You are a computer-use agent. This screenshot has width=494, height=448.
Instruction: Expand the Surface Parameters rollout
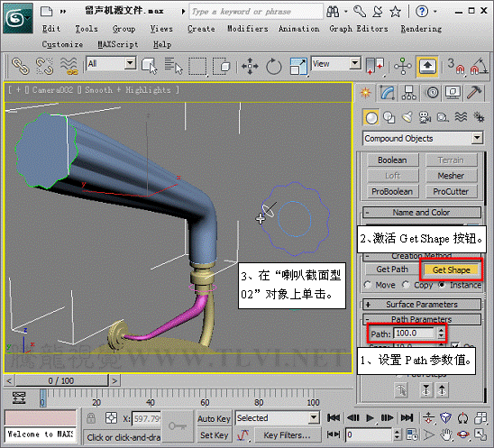click(x=422, y=305)
